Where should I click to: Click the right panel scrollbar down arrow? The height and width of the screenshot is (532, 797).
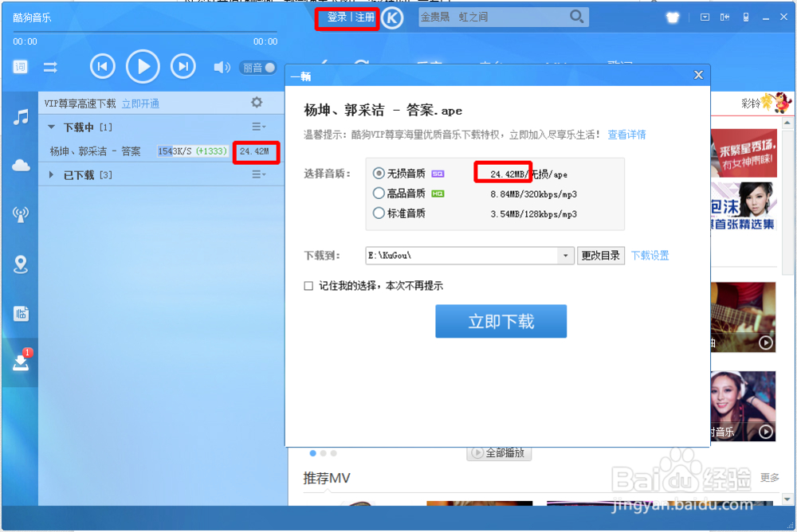pyautogui.click(x=787, y=499)
